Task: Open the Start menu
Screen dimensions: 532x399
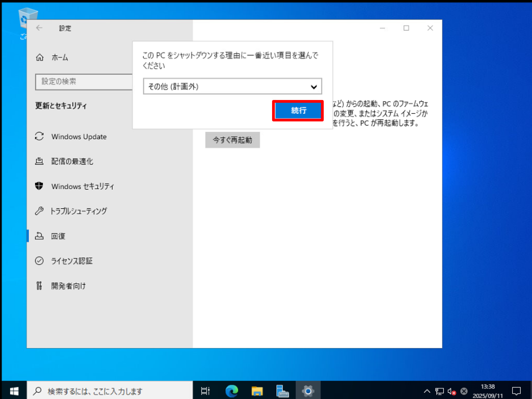Action: coord(14,391)
